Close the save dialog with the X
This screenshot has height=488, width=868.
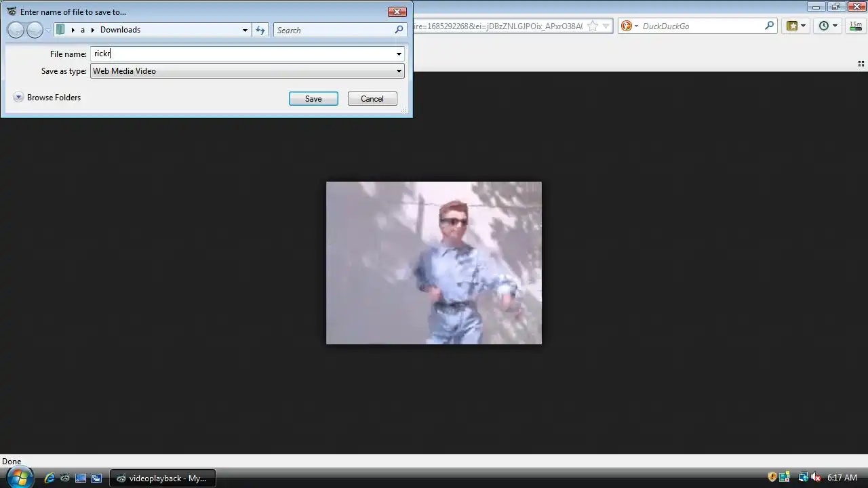pos(397,12)
